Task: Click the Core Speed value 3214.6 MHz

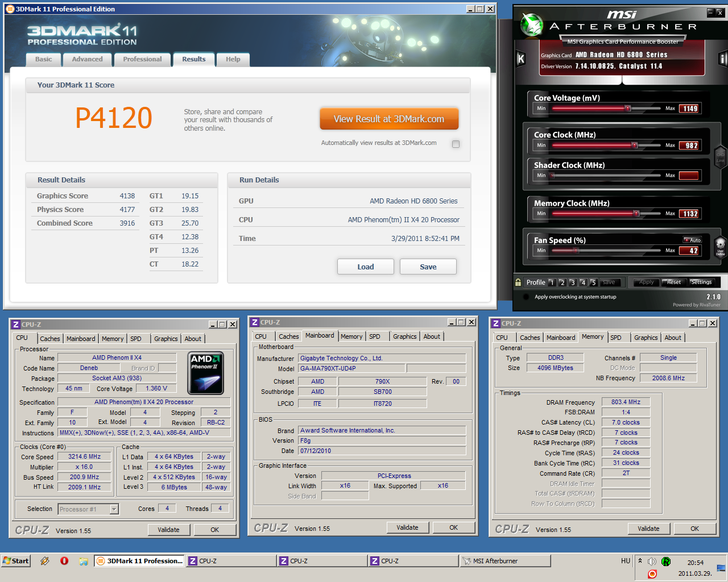Action: 85,456
